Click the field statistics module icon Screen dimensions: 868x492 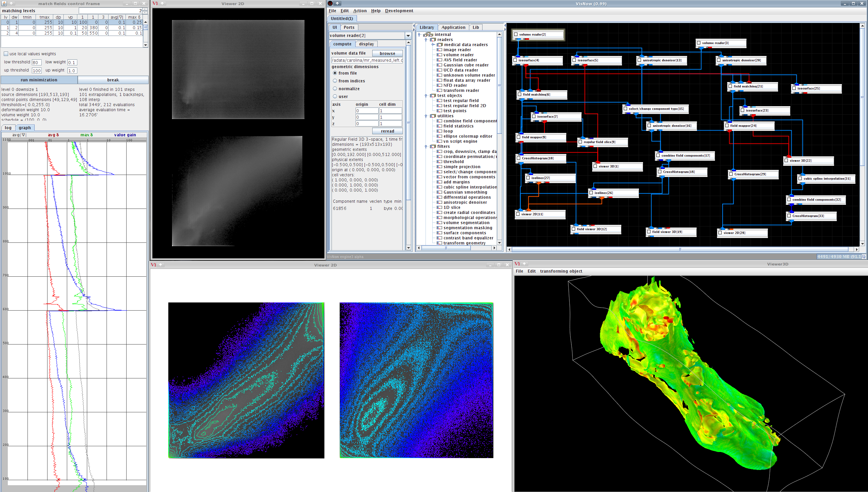(x=439, y=126)
